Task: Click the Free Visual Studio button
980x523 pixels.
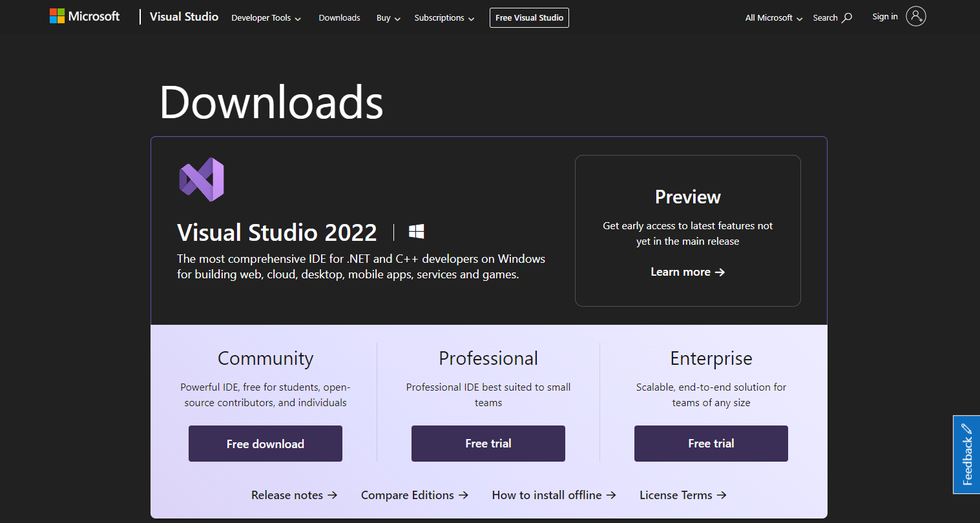Action: (529, 18)
